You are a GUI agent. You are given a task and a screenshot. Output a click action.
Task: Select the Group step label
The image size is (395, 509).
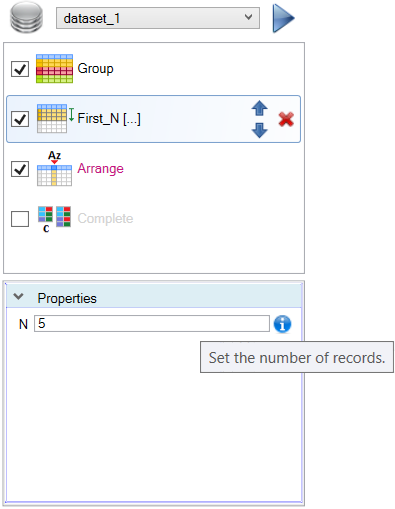coord(95,69)
